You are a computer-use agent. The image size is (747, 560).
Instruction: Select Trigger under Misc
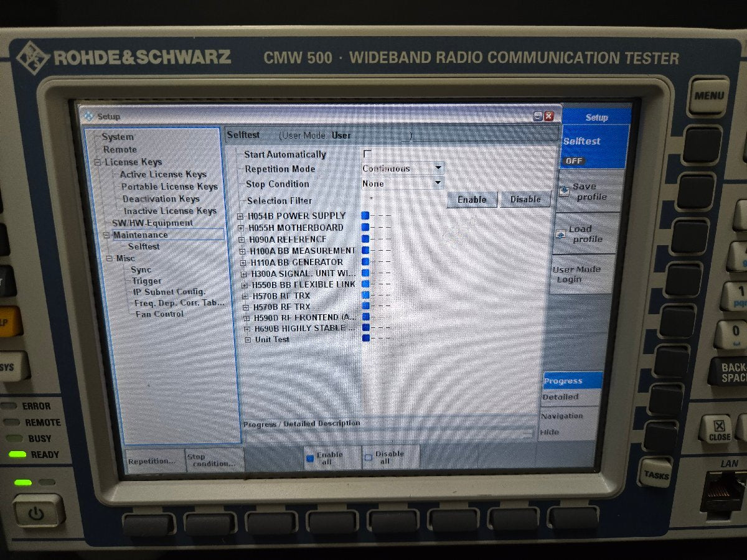tap(147, 281)
